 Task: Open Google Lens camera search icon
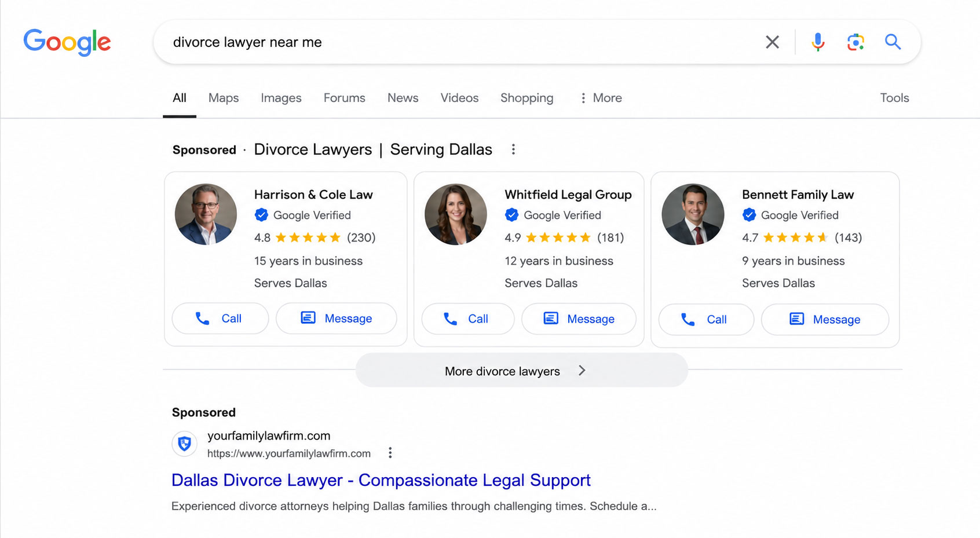[855, 42]
